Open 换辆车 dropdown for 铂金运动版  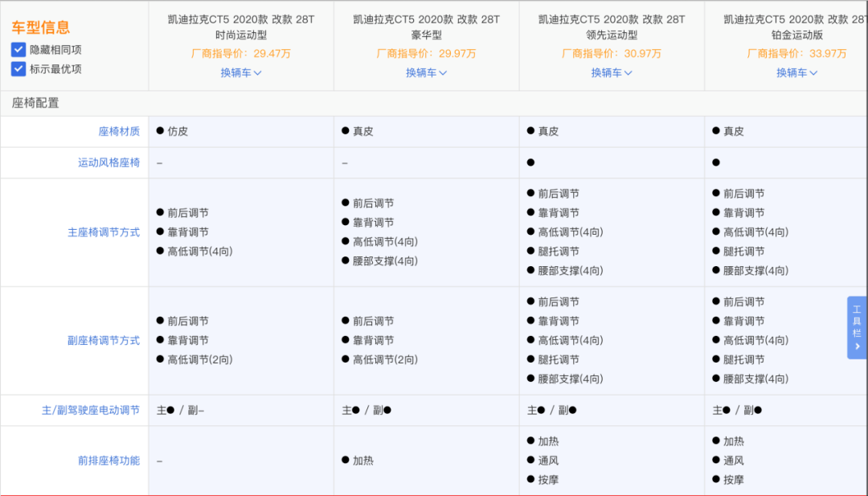tap(796, 72)
